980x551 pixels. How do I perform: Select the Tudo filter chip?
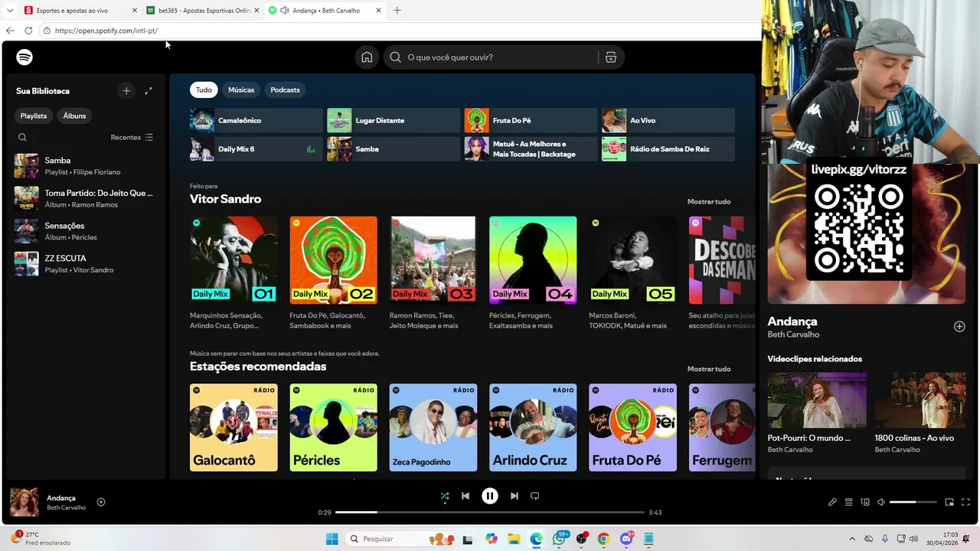click(204, 90)
